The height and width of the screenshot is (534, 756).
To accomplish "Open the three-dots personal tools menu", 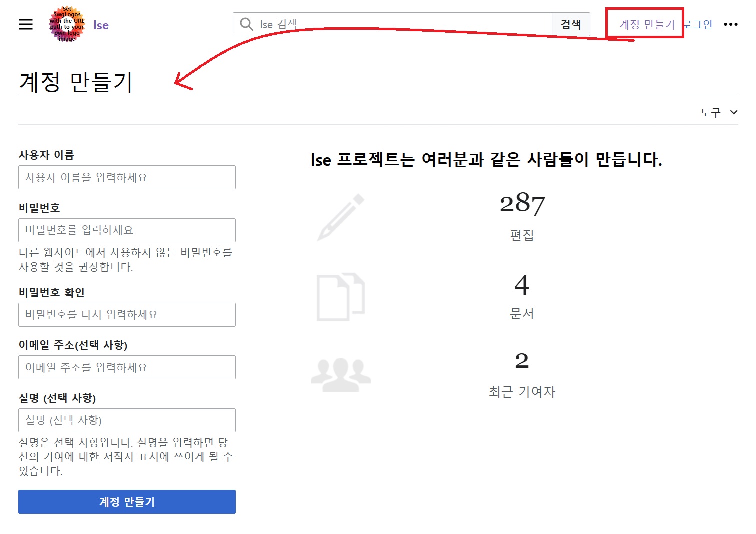I will (x=730, y=24).
